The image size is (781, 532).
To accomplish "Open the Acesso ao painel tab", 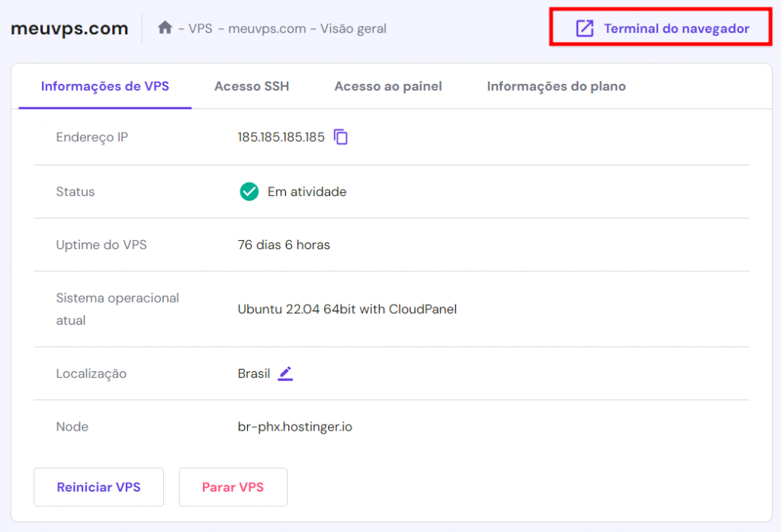I will [x=388, y=86].
